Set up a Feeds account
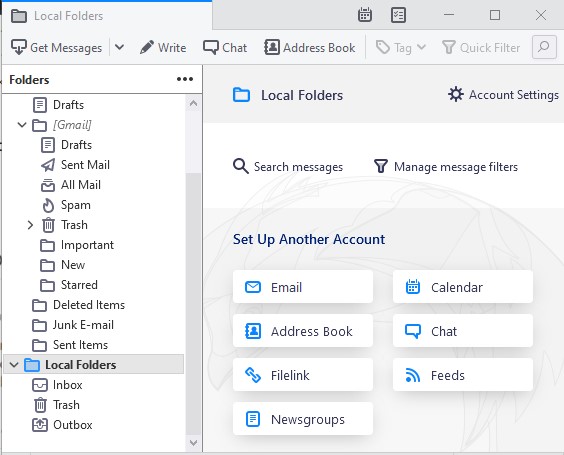 click(463, 375)
